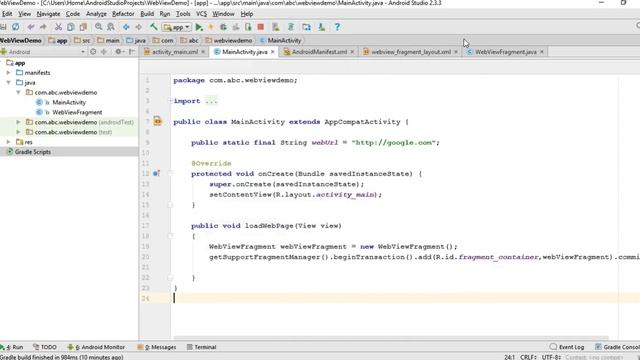The height and width of the screenshot is (360, 640).
Task: Open the Android Monitor tool window
Action: click(96, 347)
